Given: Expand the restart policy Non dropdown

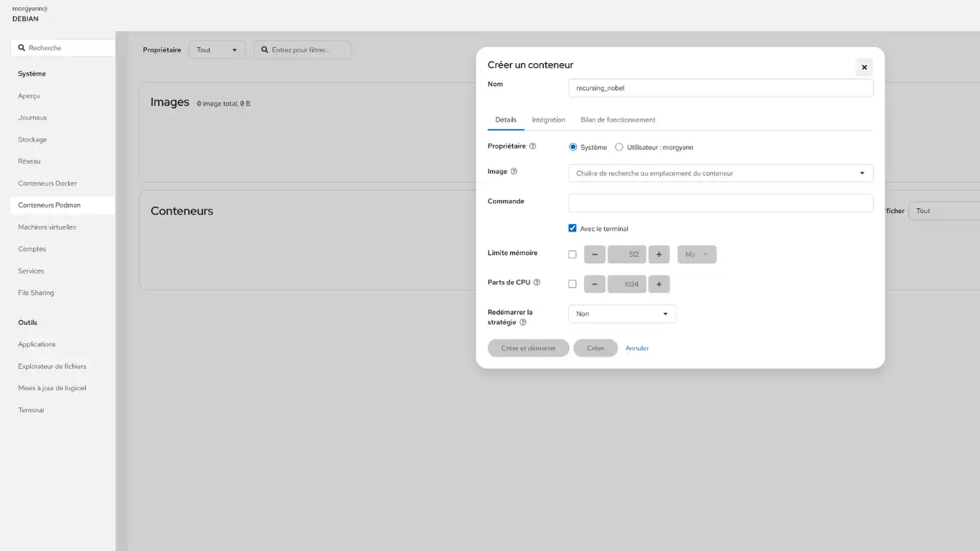Looking at the screenshot, I should point(622,314).
